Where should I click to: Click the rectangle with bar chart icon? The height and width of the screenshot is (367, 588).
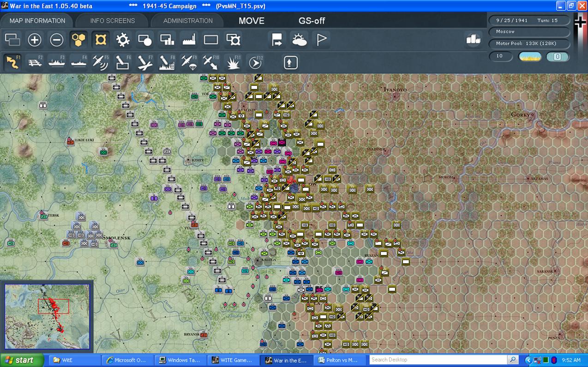coord(167,40)
